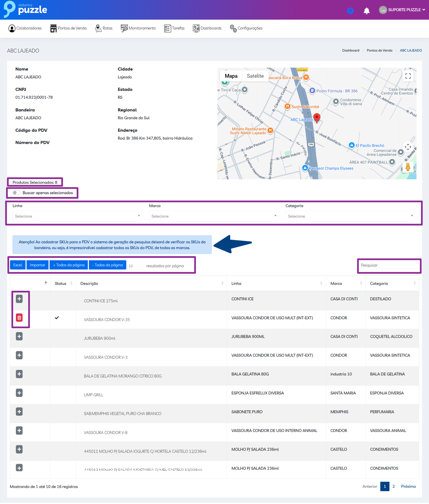Open the notifications bell

366,11
